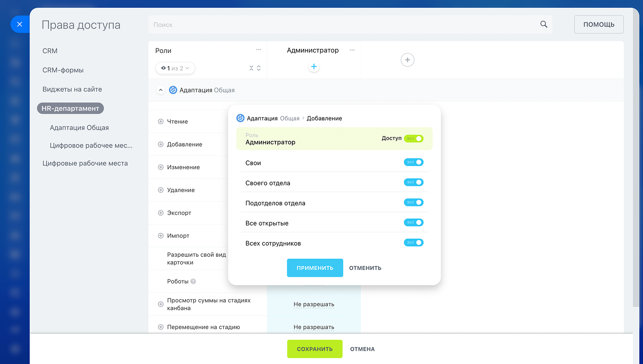Open Администратор column three-dots menu
The image size is (643, 364).
point(352,50)
